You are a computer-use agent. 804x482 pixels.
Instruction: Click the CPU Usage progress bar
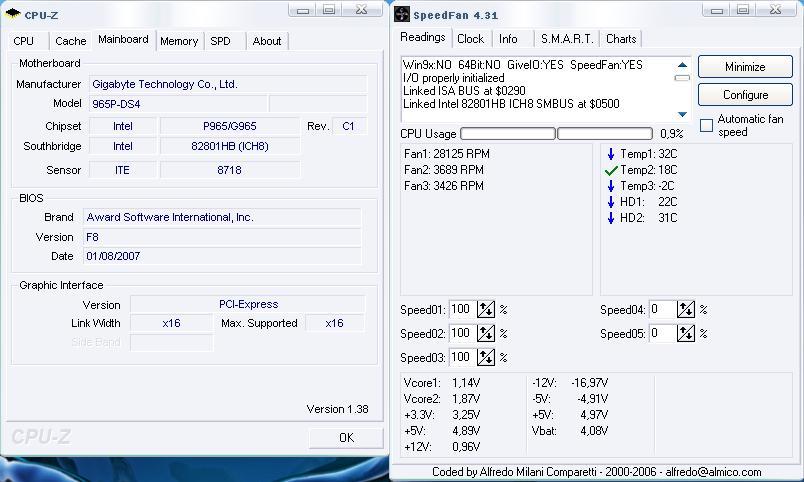556,134
